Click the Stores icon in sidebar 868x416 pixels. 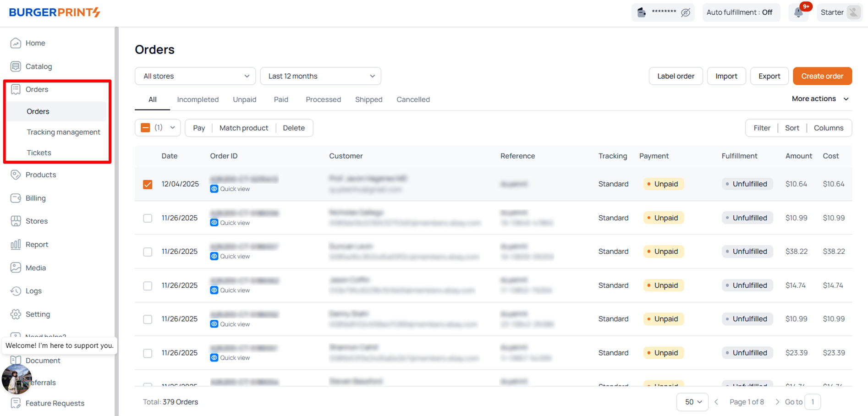(16, 221)
